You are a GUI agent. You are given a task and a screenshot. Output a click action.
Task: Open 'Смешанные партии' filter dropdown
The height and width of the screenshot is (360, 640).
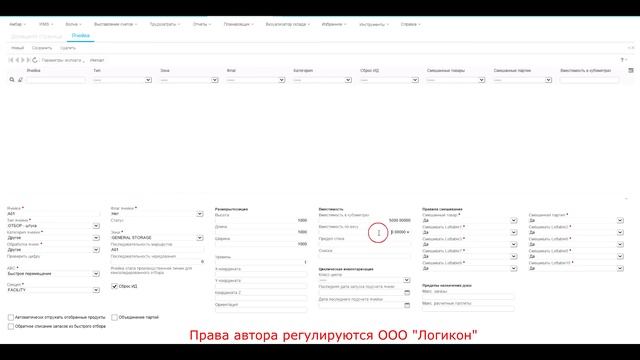click(x=548, y=80)
